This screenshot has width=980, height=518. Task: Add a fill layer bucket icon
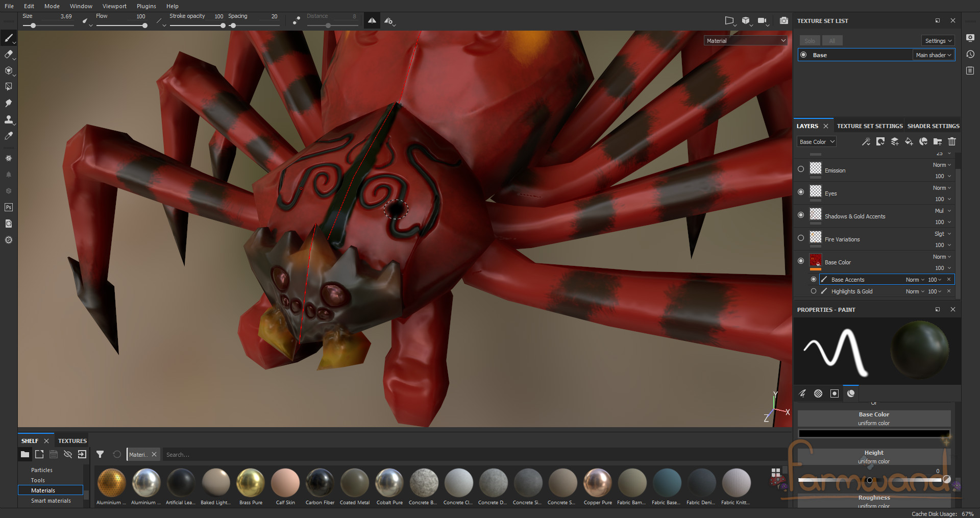(909, 141)
